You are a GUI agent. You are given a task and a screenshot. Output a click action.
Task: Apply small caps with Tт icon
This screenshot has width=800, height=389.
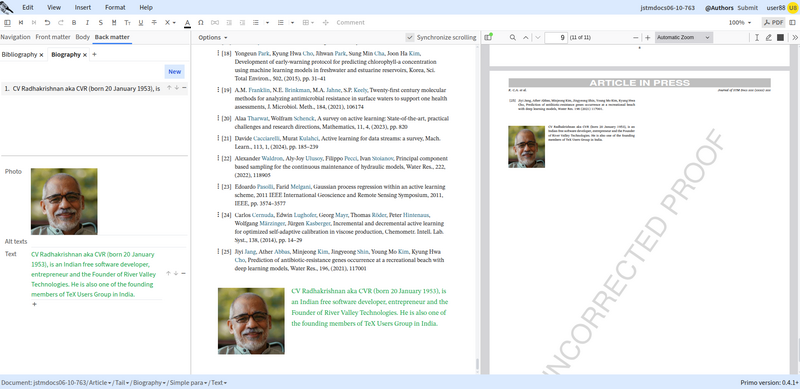128,22
